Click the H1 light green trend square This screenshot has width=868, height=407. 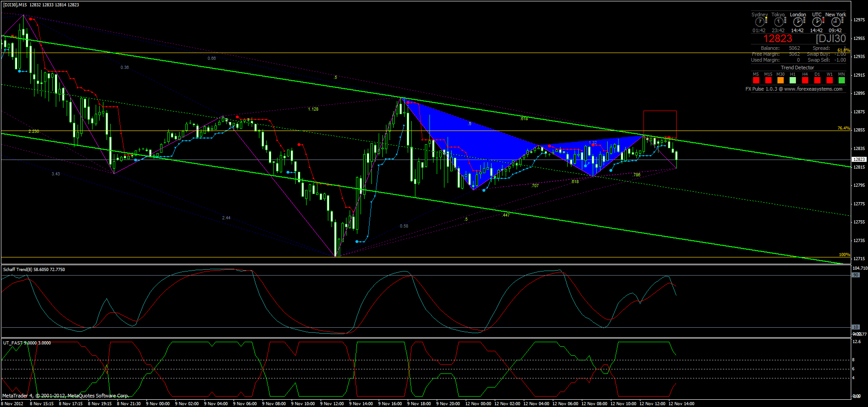[793, 80]
